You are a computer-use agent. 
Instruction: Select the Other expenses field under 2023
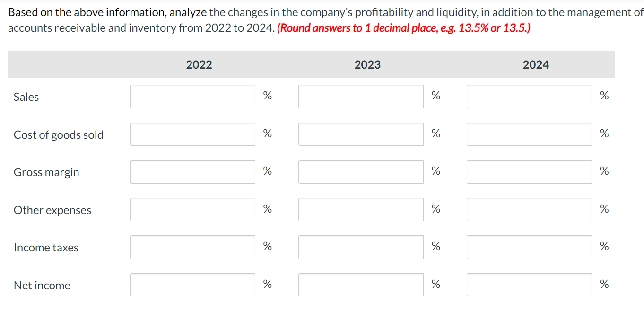pyautogui.click(x=360, y=209)
